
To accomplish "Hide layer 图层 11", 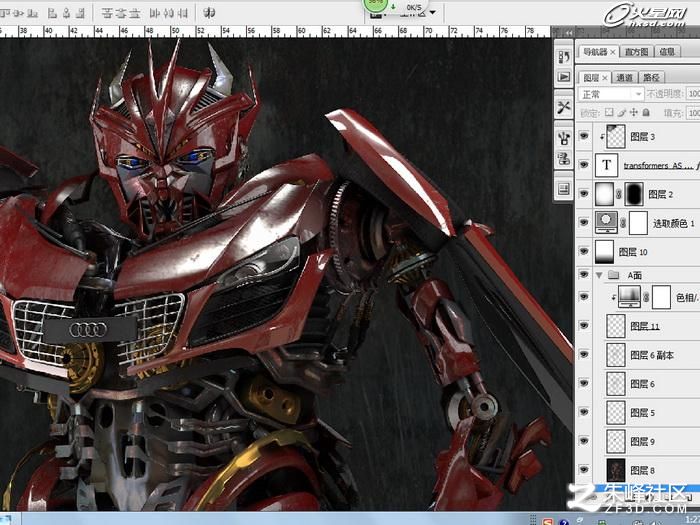I will (x=584, y=326).
